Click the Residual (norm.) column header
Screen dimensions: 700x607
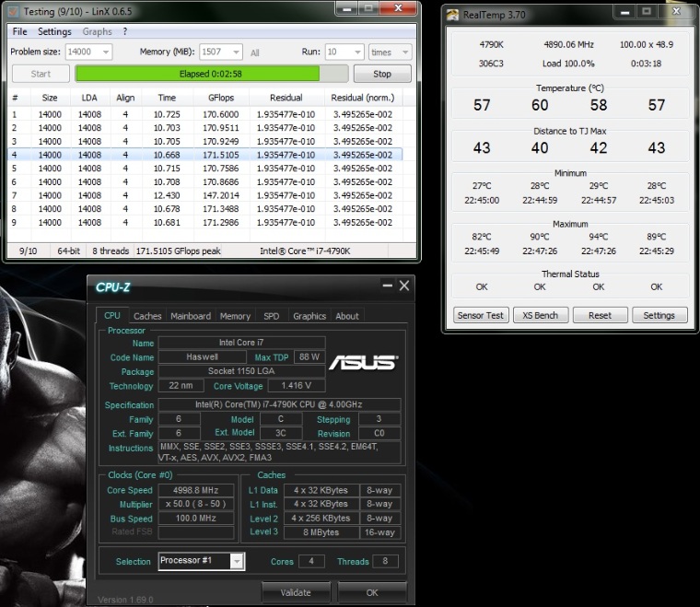pyautogui.click(x=363, y=98)
